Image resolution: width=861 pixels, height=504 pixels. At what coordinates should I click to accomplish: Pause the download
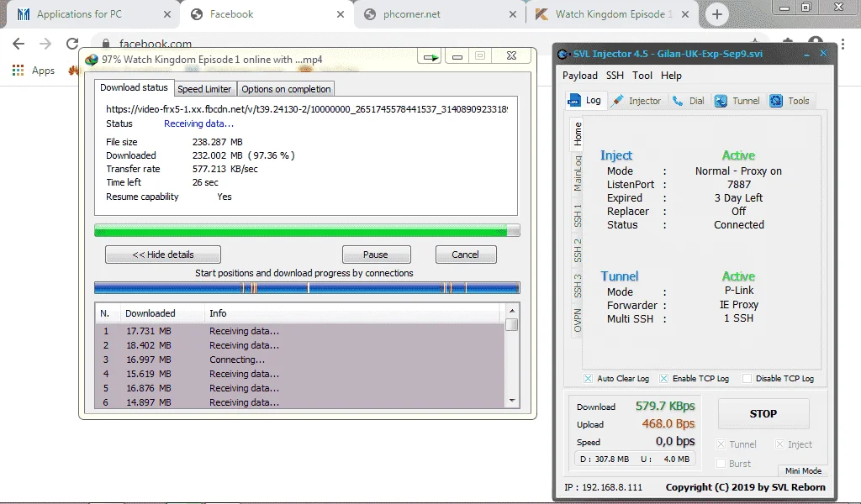[376, 255]
